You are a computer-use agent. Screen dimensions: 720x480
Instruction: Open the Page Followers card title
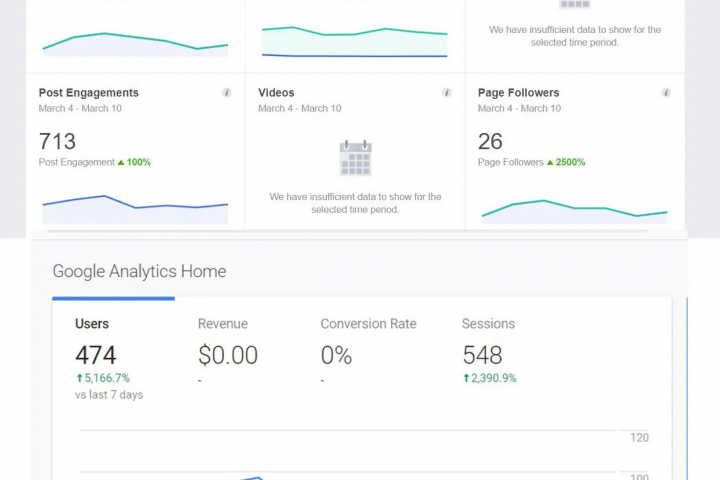(518, 93)
